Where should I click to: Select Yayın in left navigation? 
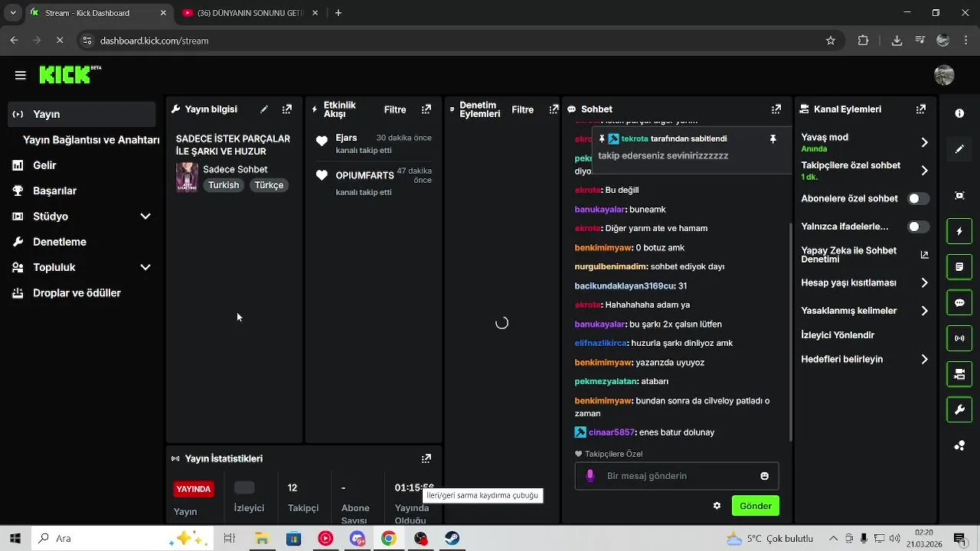pyautogui.click(x=82, y=114)
